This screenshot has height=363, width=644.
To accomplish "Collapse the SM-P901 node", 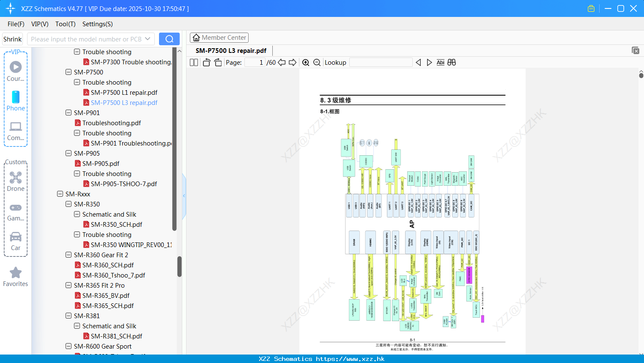I will (x=69, y=113).
